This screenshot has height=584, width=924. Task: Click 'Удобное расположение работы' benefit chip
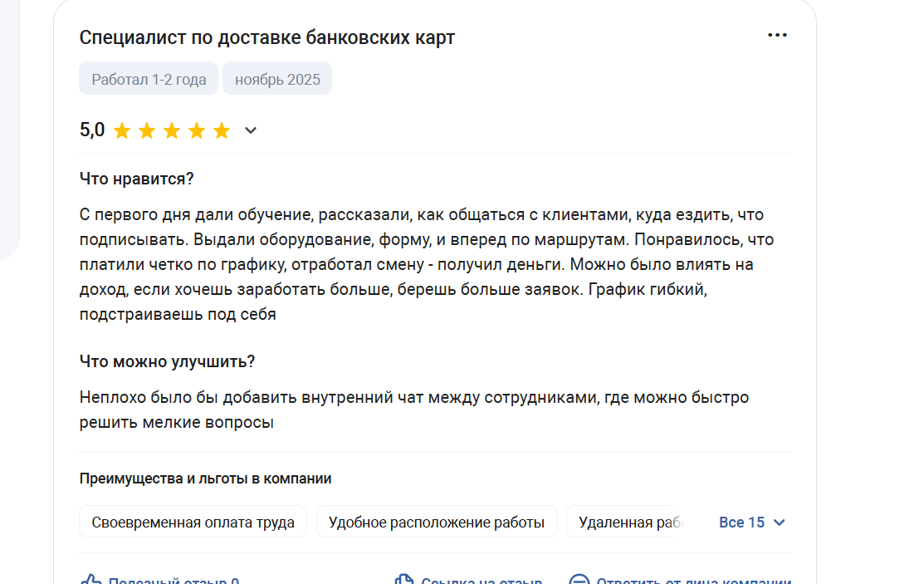tap(437, 523)
